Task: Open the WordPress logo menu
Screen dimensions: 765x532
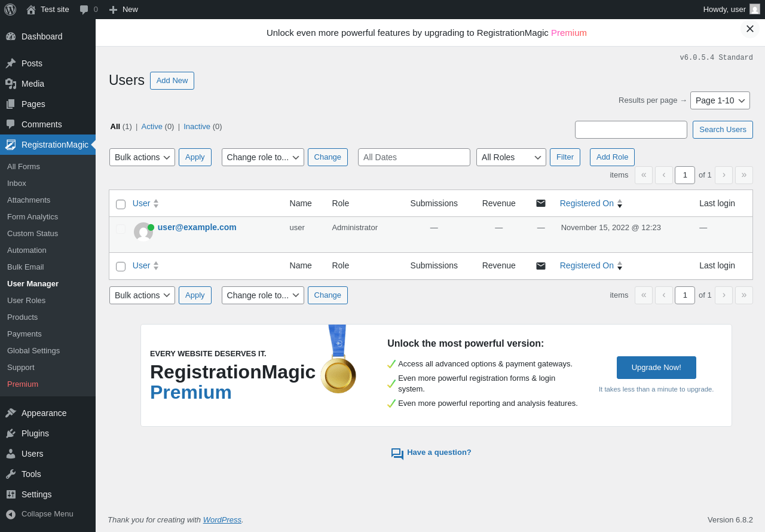Action: [x=10, y=10]
